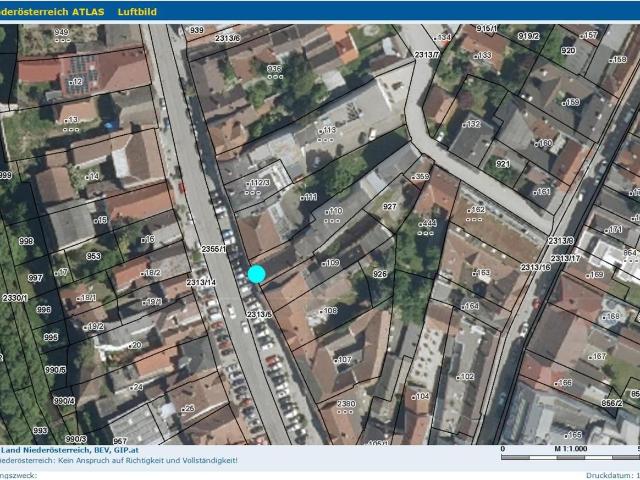Select building parcel label .161
The image size is (640, 480).
[x=542, y=191]
